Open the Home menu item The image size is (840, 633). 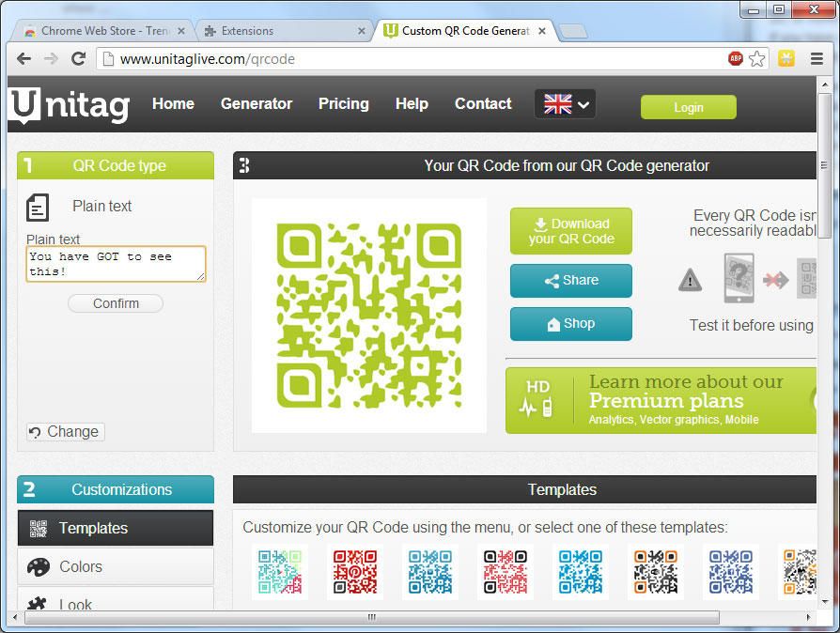click(173, 104)
